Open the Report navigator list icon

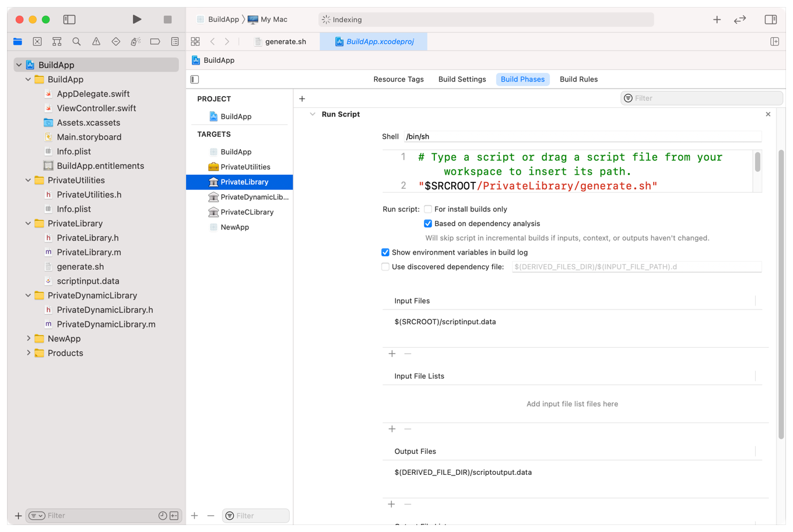coord(174,41)
